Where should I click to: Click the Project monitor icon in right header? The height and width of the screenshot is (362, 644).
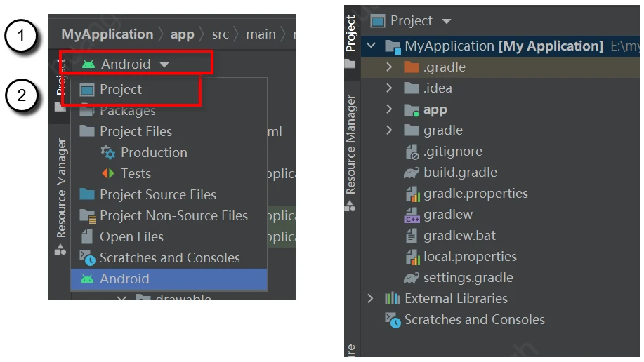377,21
